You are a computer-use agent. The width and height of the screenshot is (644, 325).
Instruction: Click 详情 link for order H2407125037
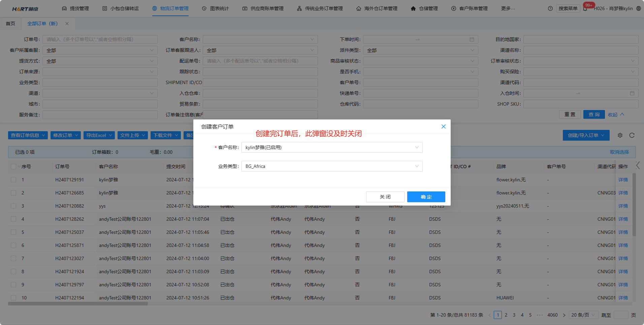[623, 232]
